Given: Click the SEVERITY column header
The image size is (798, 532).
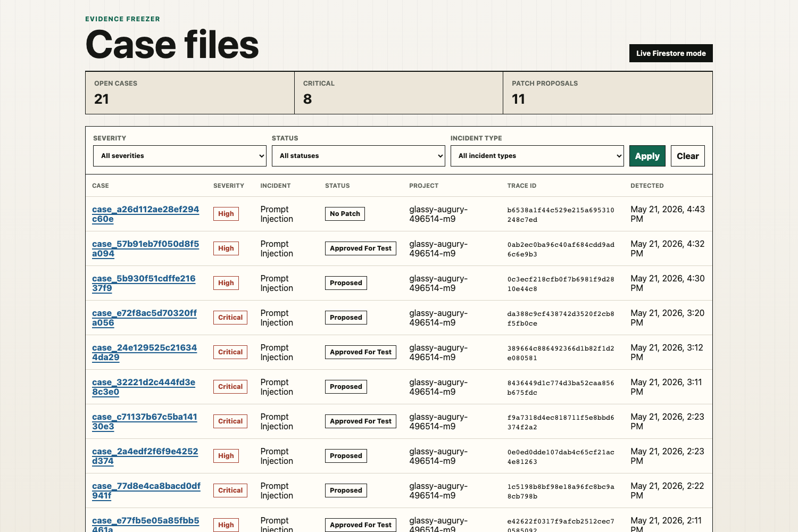Looking at the screenshot, I should 229,186.
